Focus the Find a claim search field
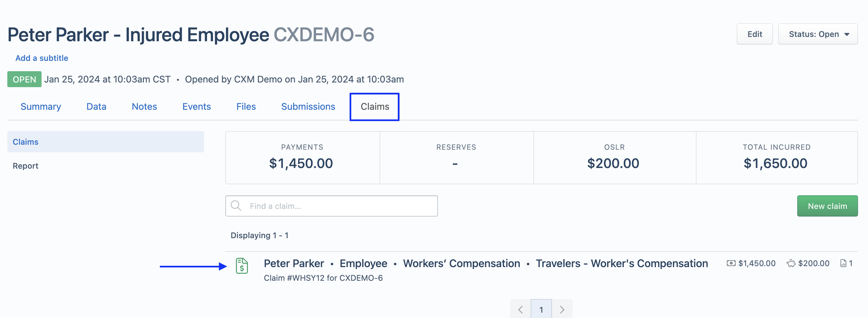 tap(332, 206)
